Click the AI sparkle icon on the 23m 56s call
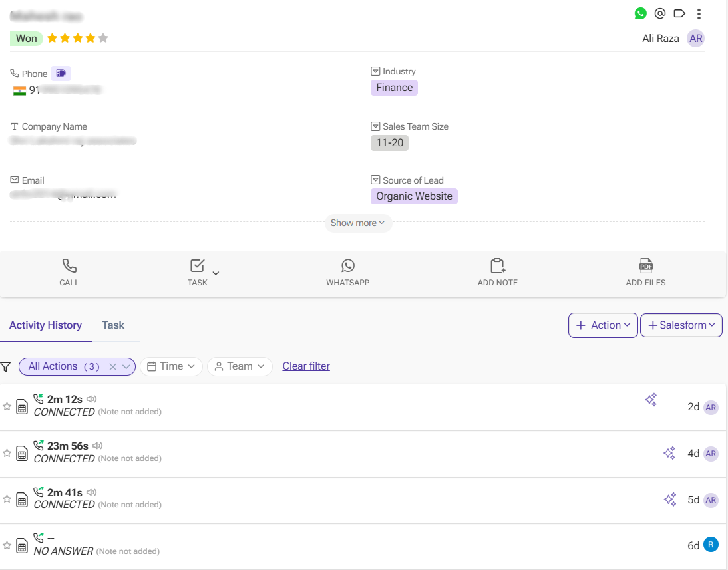Viewport: 728px width, 570px height. tap(669, 453)
